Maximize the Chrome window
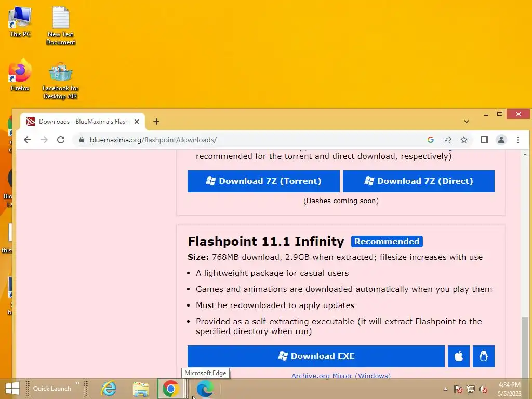 pos(499,114)
